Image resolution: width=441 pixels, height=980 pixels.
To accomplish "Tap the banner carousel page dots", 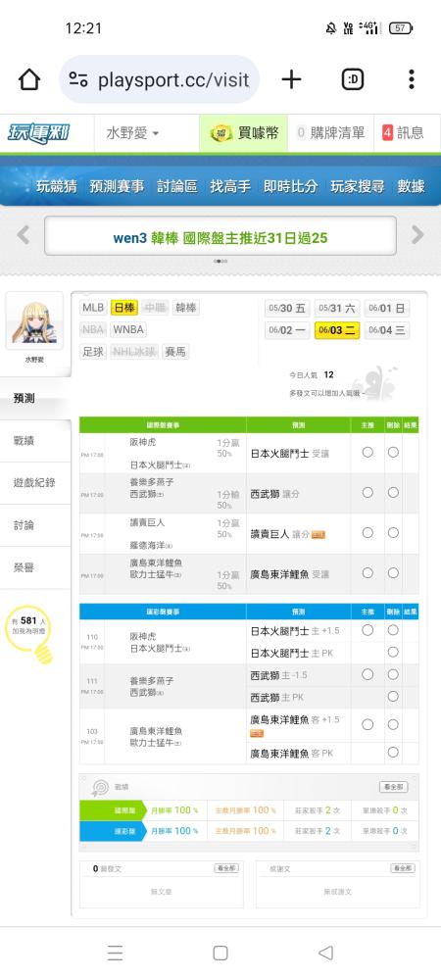I will pos(220,262).
